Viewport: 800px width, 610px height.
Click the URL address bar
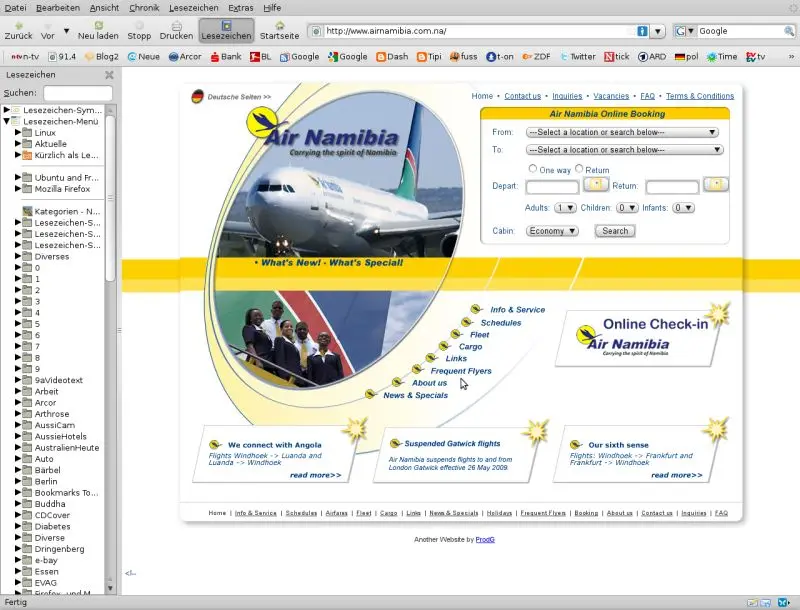tap(479, 31)
